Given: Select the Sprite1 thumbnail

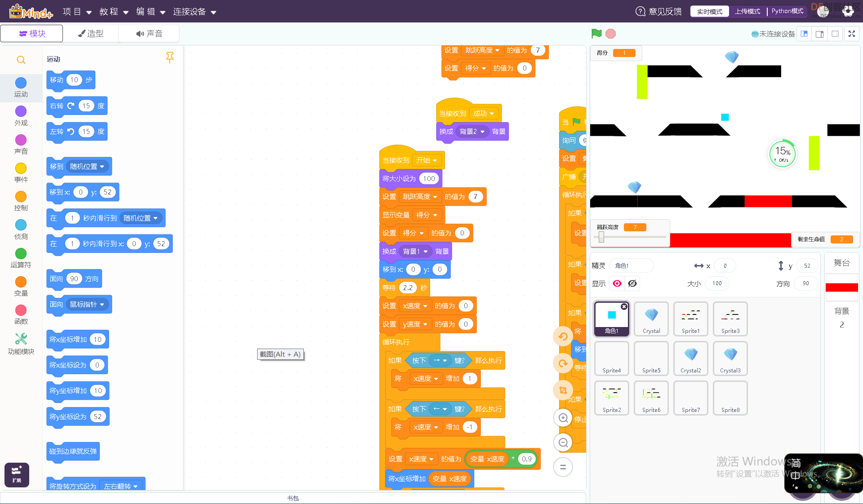Looking at the screenshot, I should [x=691, y=319].
